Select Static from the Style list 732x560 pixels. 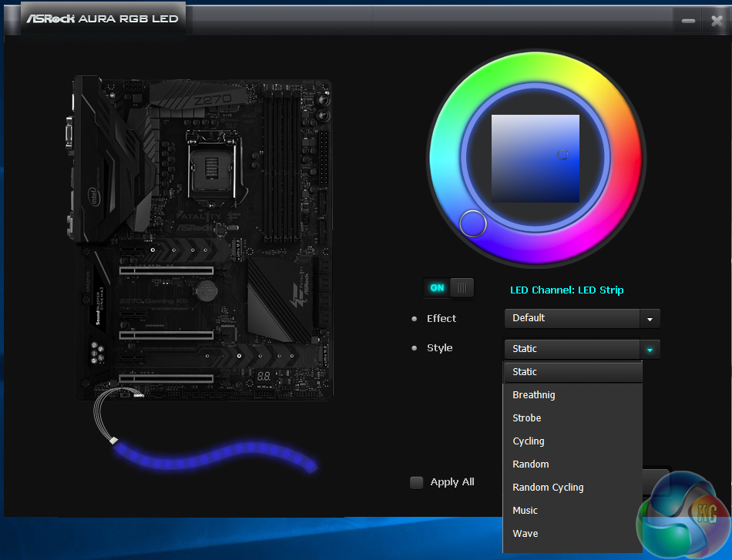tap(573, 372)
